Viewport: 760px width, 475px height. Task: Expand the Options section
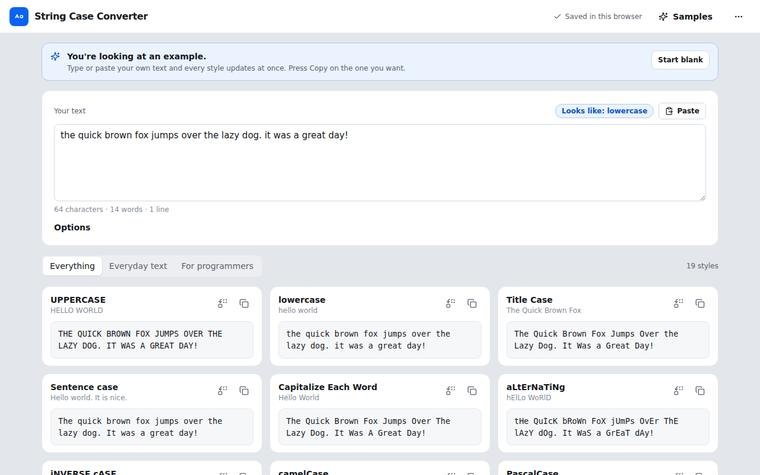[x=72, y=227]
